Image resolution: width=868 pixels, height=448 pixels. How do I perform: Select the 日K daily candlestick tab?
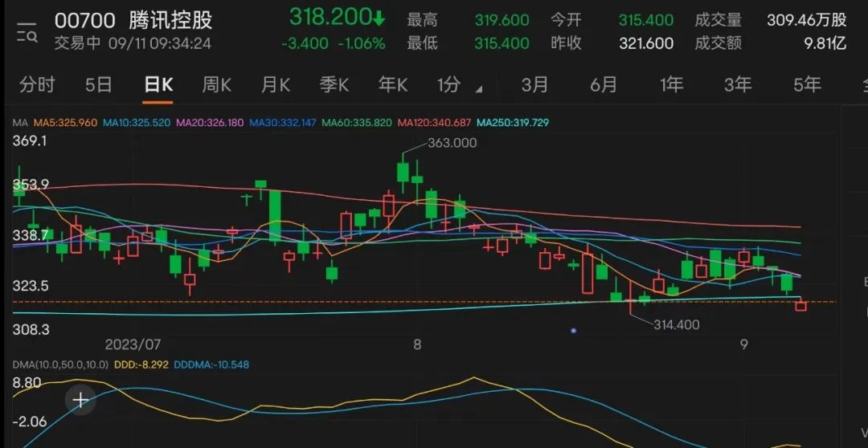click(x=158, y=84)
